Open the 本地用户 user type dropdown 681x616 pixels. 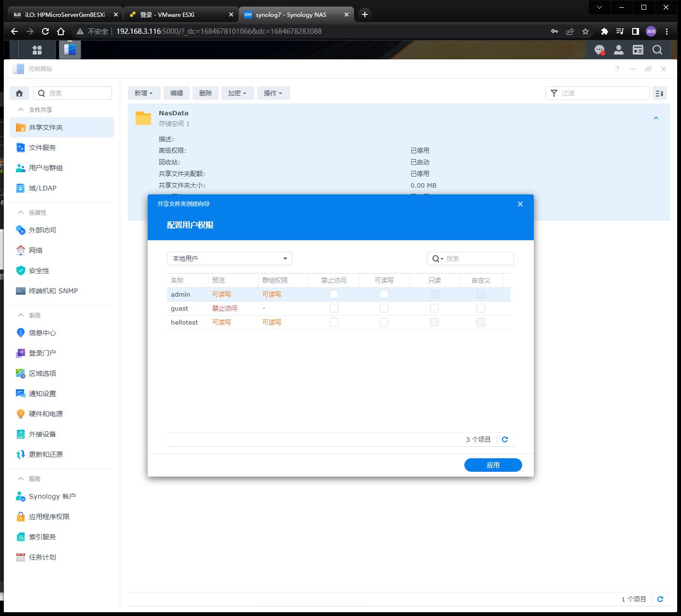tap(230, 259)
